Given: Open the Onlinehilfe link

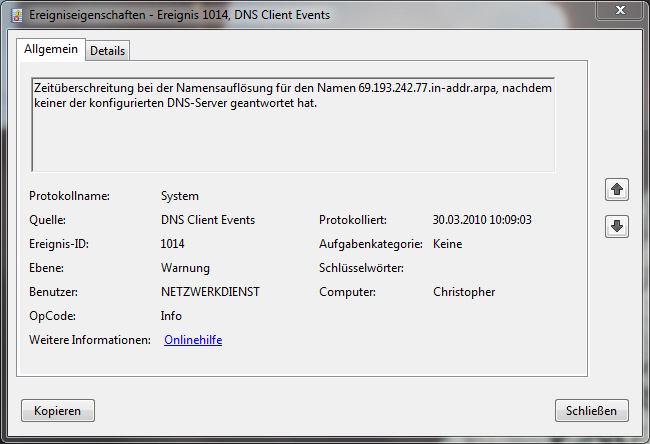Looking at the screenshot, I should [x=193, y=340].
